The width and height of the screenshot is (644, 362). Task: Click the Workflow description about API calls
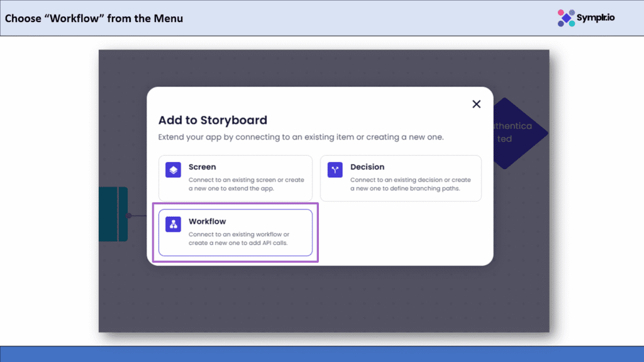pyautogui.click(x=239, y=239)
